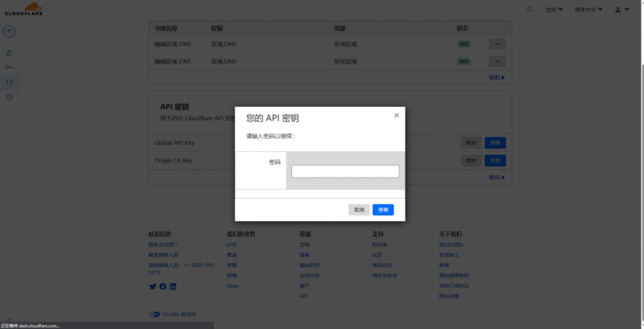The width and height of the screenshot is (644, 329).
Task: Open the user account dropdown
Action: [x=622, y=10]
